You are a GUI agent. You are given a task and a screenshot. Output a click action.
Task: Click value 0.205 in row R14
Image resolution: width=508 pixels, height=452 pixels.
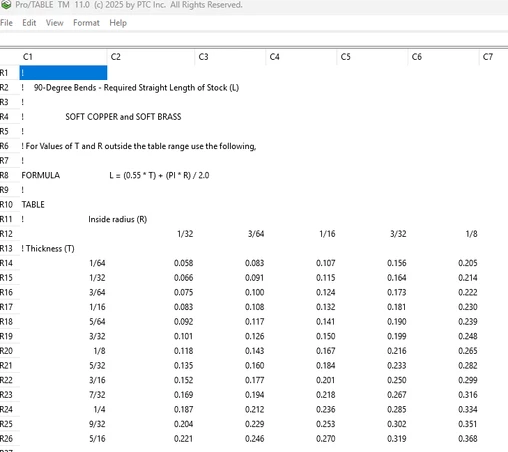point(468,263)
